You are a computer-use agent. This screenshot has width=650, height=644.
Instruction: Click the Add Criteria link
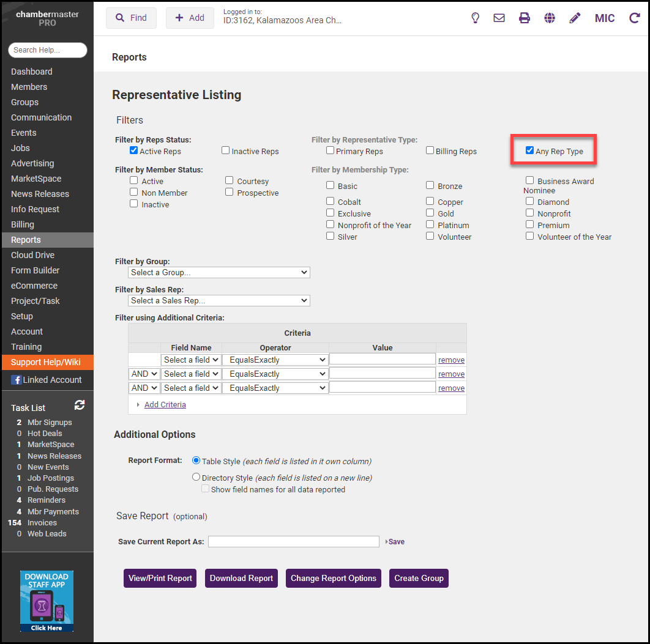click(165, 404)
